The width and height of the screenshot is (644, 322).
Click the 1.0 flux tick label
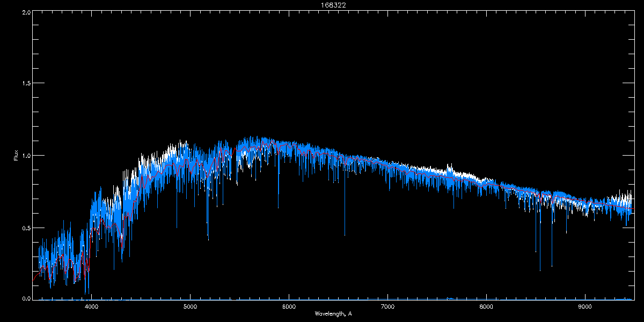(25, 156)
